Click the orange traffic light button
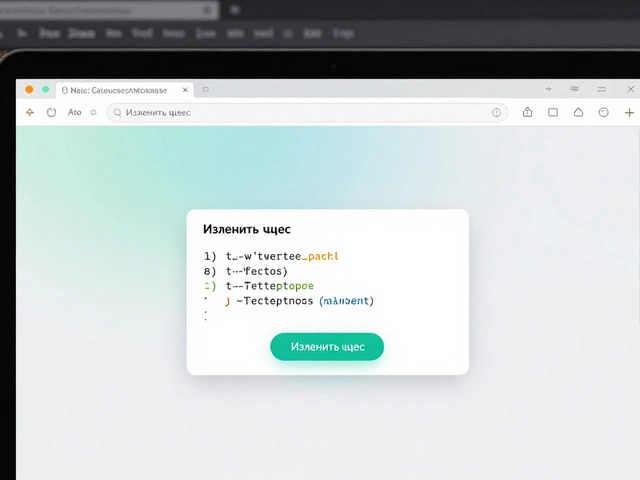Screen dimensions: 640x480 pyautogui.click(x=29, y=89)
